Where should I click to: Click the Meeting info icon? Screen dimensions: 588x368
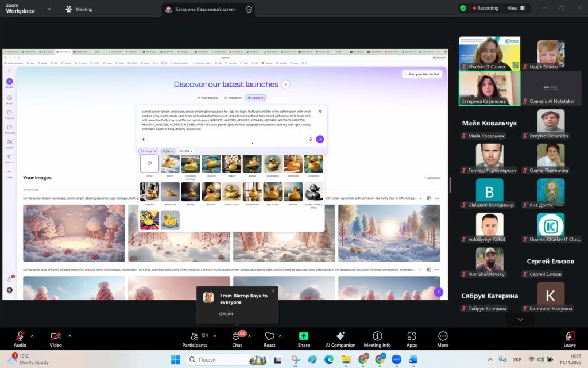(377, 337)
